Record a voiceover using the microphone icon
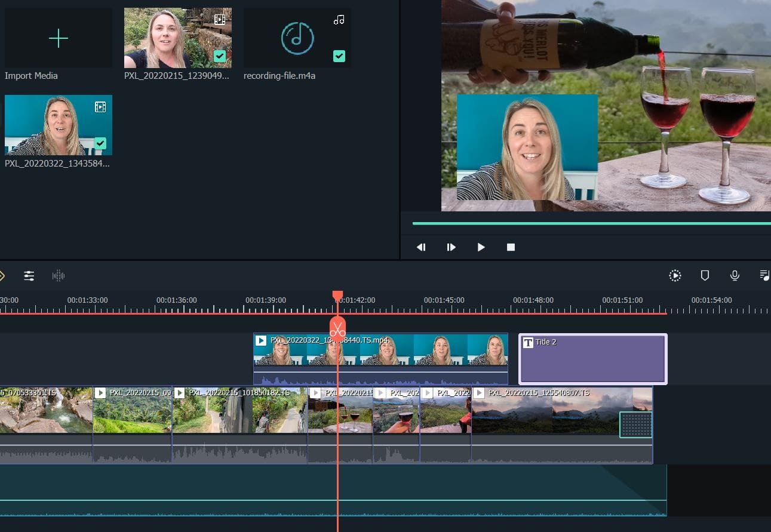The width and height of the screenshot is (771, 532). click(735, 275)
